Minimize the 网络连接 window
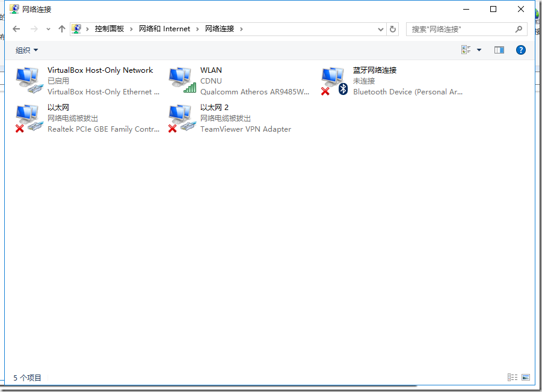Viewport: 542px width, 392px height. 466,10
